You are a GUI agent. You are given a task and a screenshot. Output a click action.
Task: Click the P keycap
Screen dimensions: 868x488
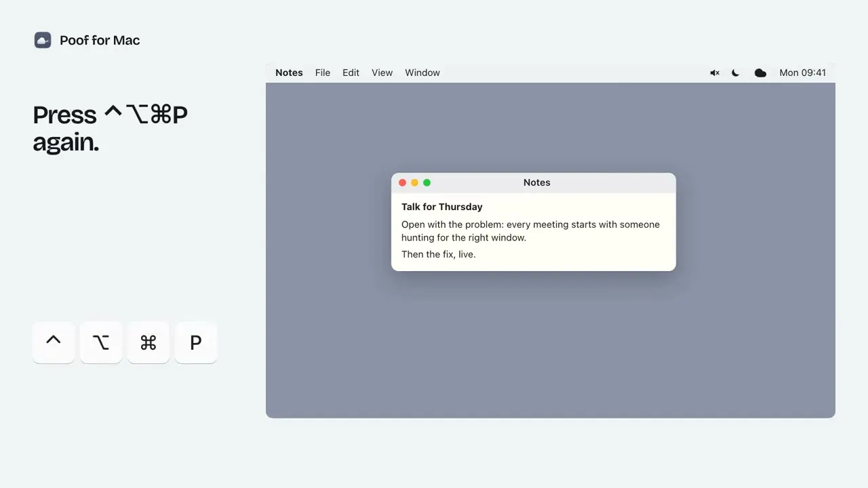196,342
